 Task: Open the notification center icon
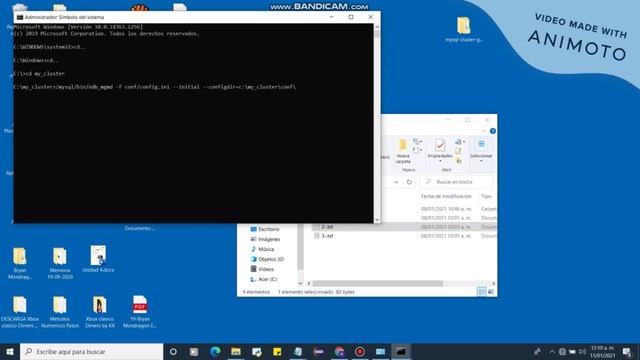point(627,351)
